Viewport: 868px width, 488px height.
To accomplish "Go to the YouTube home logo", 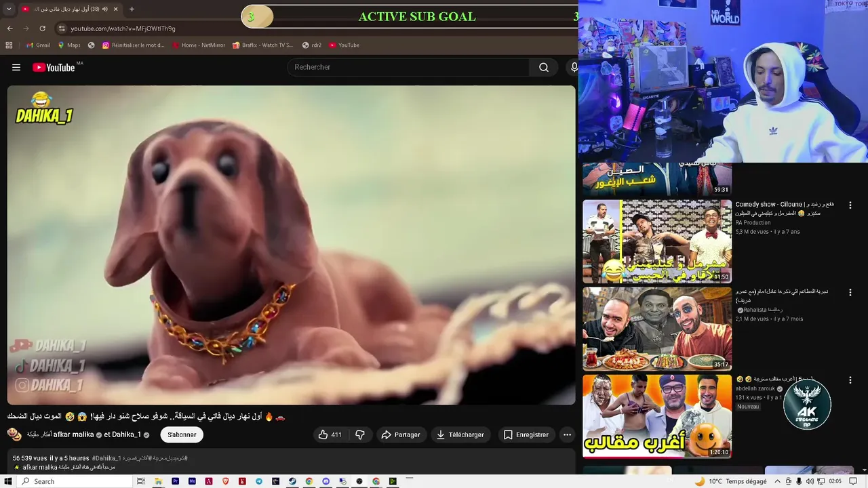I will [x=54, y=67].
